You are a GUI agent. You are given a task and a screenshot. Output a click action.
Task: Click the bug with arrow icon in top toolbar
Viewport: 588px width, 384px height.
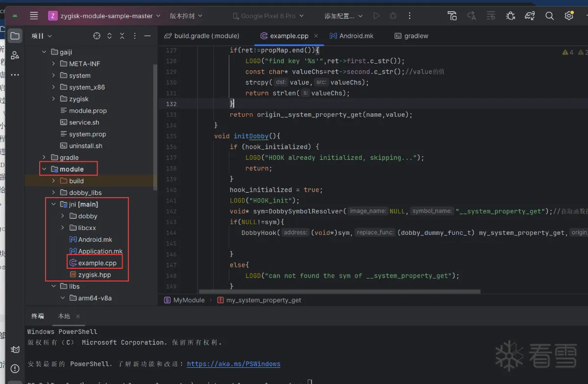[511, 16]
